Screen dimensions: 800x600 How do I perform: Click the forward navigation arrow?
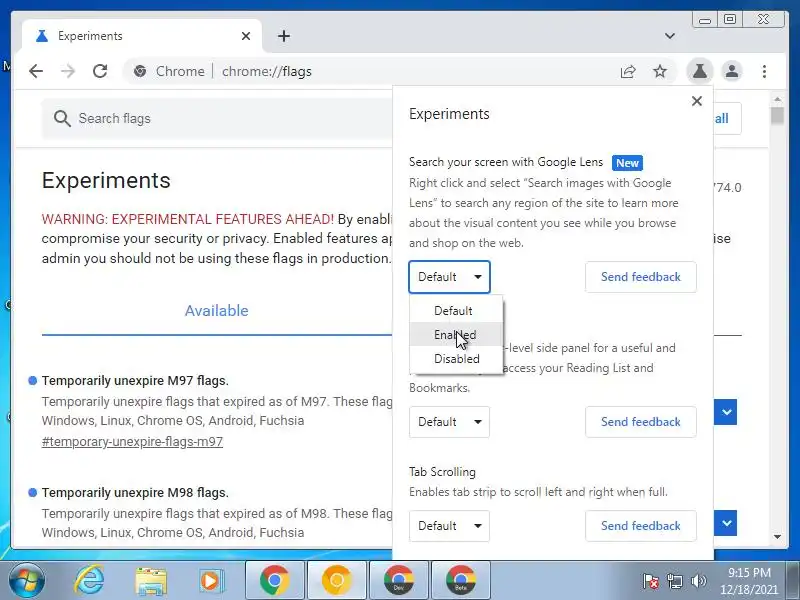(x=67, y=71)
